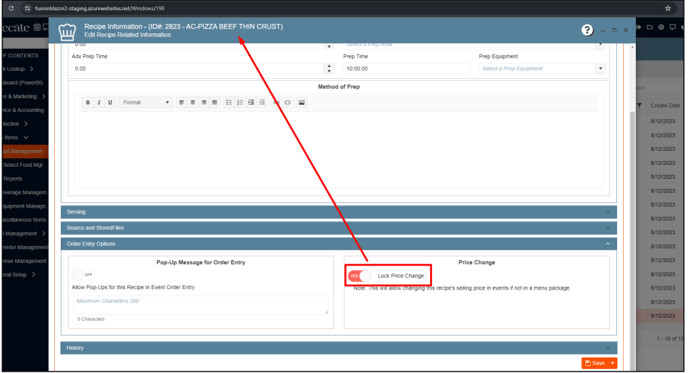Viewport: 688px width, 373px height.
Task: Open Vendor Management in the sidebar
Action: point(25,247)
